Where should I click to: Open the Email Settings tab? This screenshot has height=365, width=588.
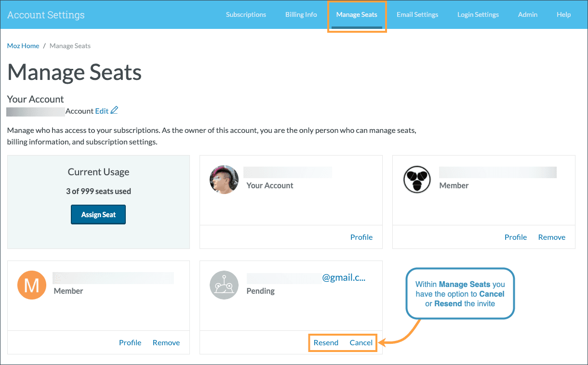click(x=417, y=14)
